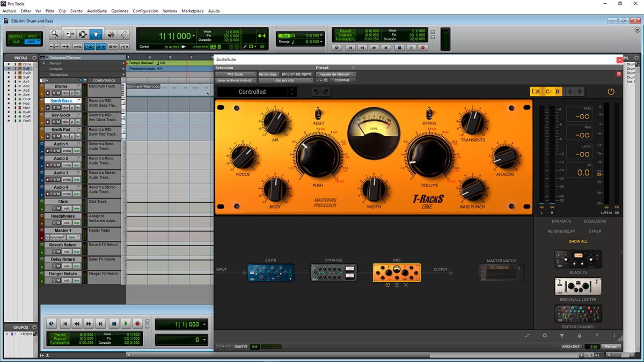
Task: Enable SHUFFLE edit mode
Action: [x=17, y=35]
